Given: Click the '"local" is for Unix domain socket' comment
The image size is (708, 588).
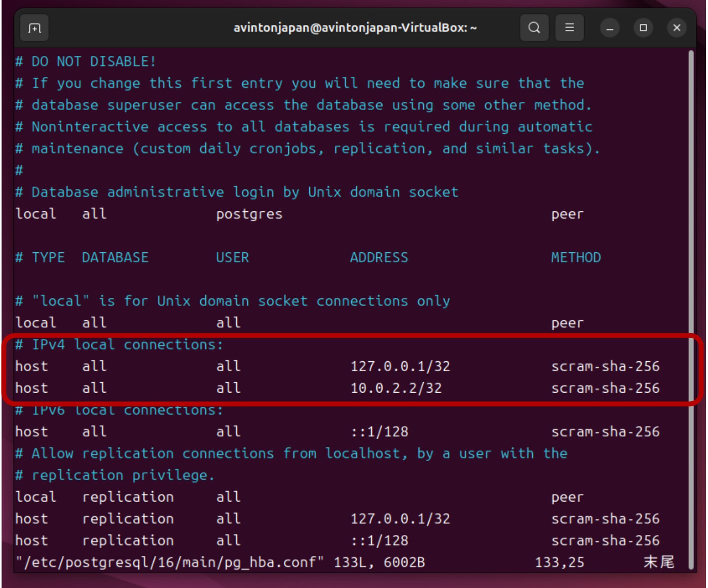Looking at the screenshot, I should pyautogui.click(x=232, y=301).
